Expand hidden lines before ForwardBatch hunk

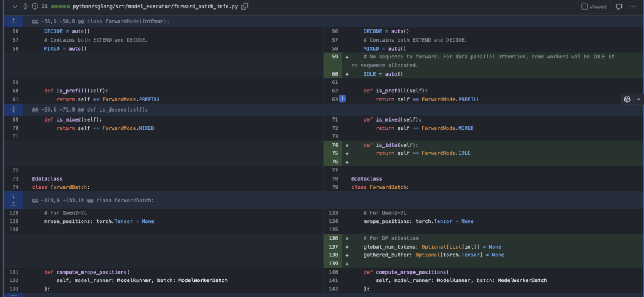coord(13,200)
